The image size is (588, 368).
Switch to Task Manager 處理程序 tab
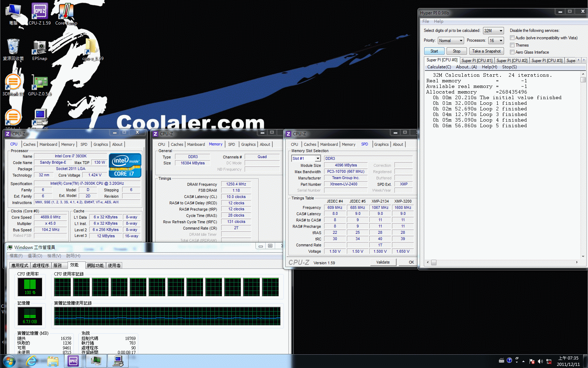pos(41,266)
